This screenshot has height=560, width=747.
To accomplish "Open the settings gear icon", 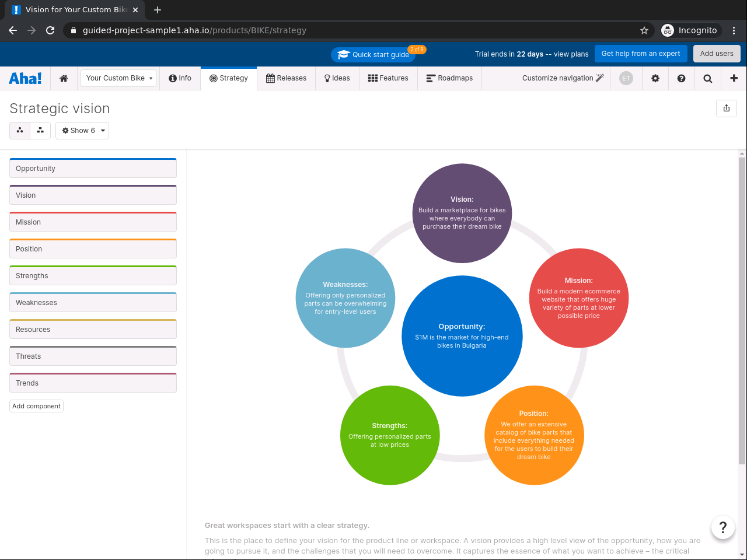I will [655, 78].
